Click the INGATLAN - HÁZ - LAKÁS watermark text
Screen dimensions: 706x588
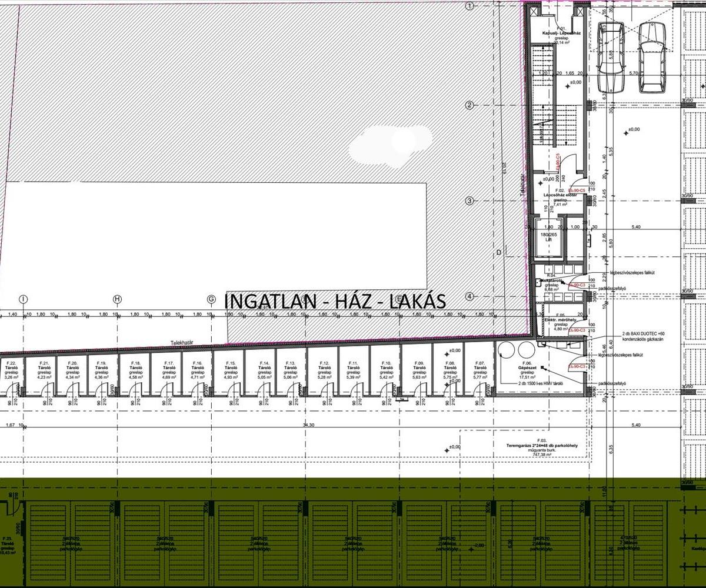[335, 300]
